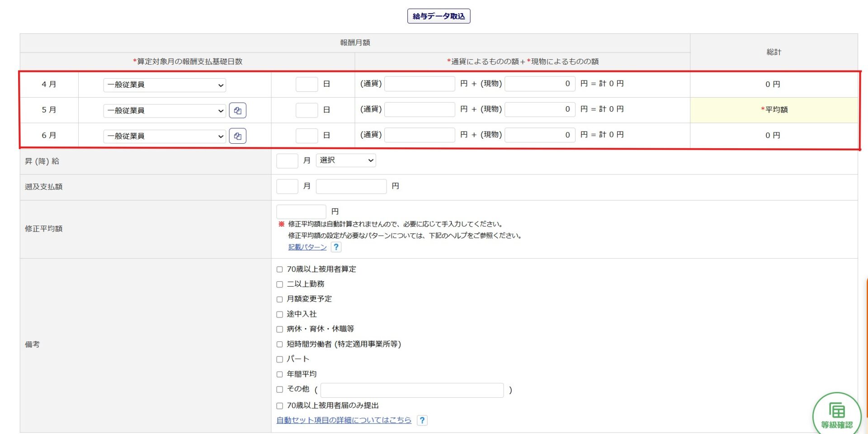Click 4月 通貨 amount field
Screen dimensions: 868x434
[x=420, y=84]
